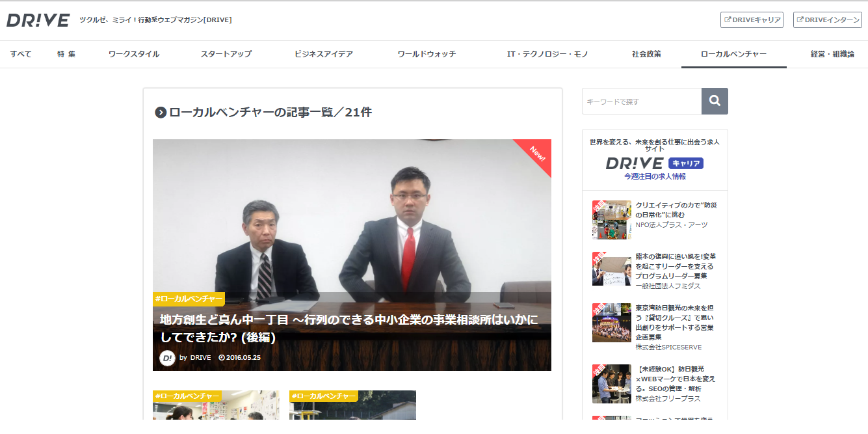The image size is (868, 434).
Task: Open the 経営・組織論 category
Action: pyautogui.click(x=832, y=54)
